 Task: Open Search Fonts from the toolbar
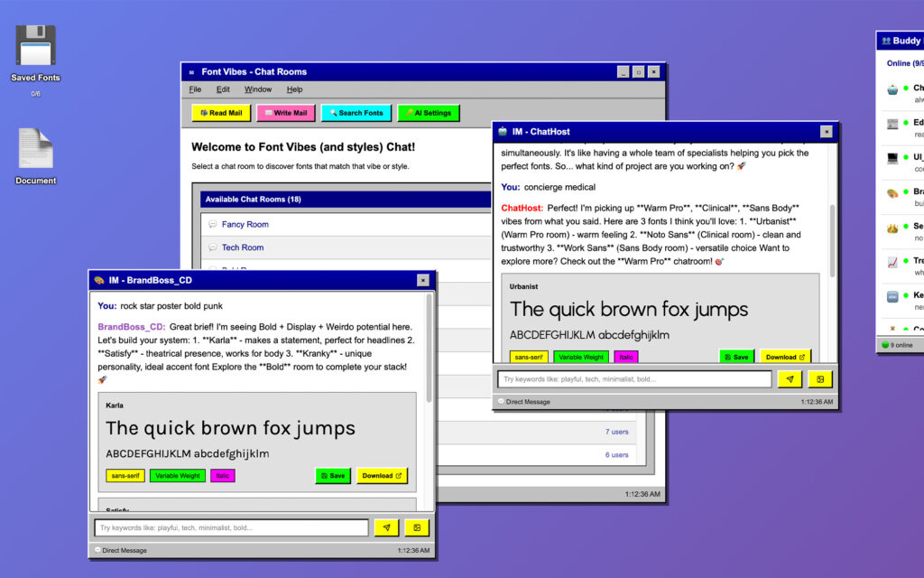coord(356,113)
